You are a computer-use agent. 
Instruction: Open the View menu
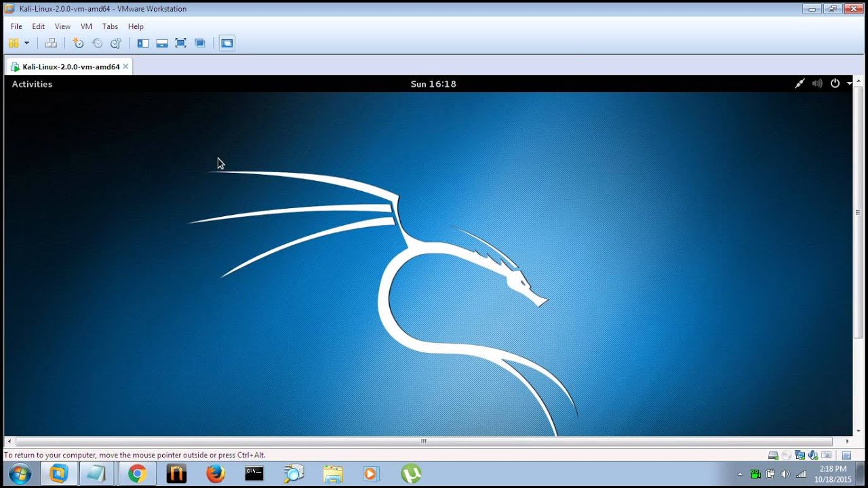(x=62, y=26)
